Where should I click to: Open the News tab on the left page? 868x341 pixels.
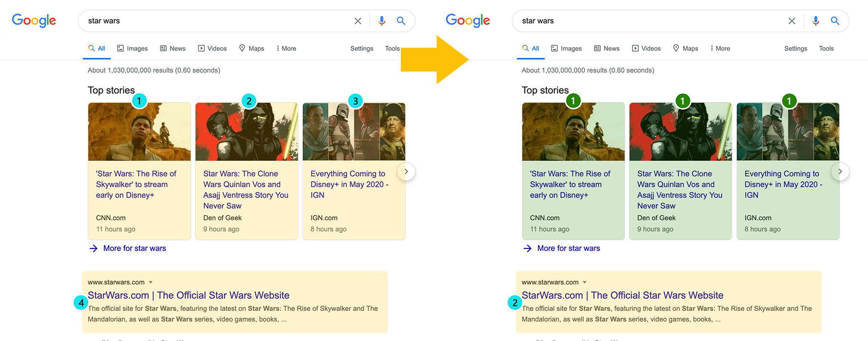[x=173, y=48]
